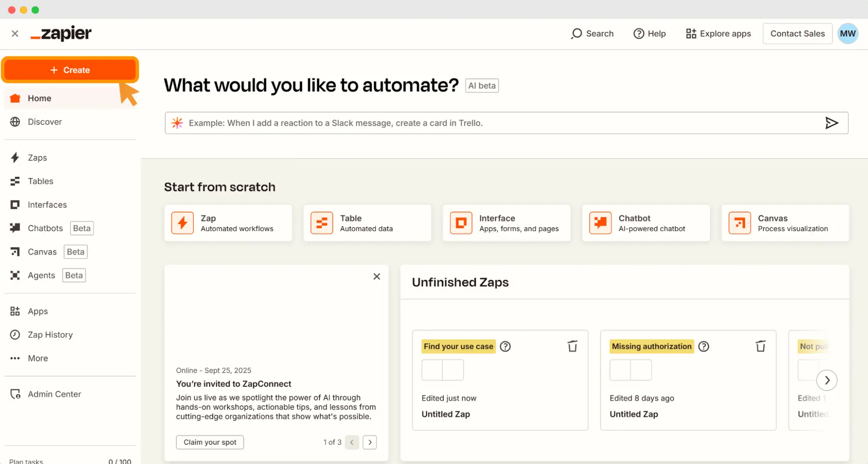Viewport: 868px width, 464px height.
Task: Dismiss the ZapConnect invitation card
Action: pyautogui.click(x=377, y=276)
